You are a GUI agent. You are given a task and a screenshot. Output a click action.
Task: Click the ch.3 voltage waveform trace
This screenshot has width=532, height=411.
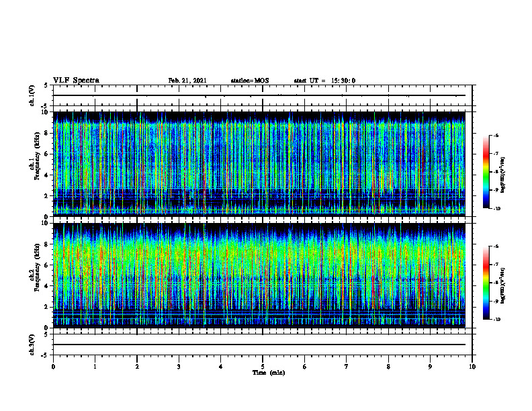coord(259,345)
